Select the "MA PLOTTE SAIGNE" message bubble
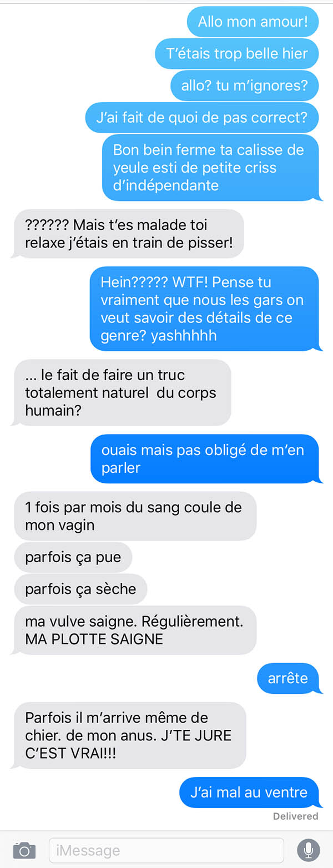 pos(135,630)
